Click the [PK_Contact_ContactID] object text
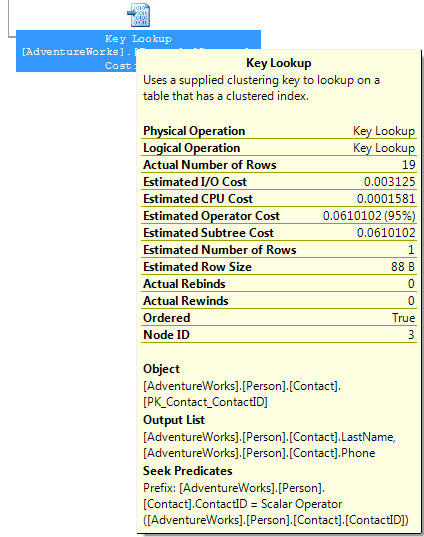 [x=205, y=402]
